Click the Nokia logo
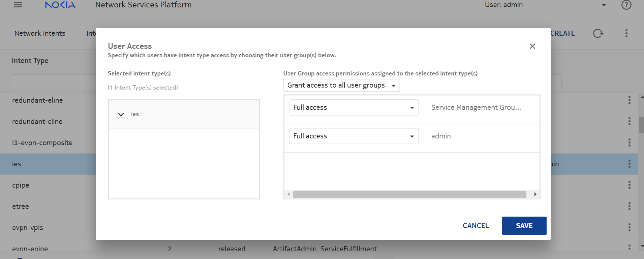This screenshot has height=259, width=644. (60, 5)
